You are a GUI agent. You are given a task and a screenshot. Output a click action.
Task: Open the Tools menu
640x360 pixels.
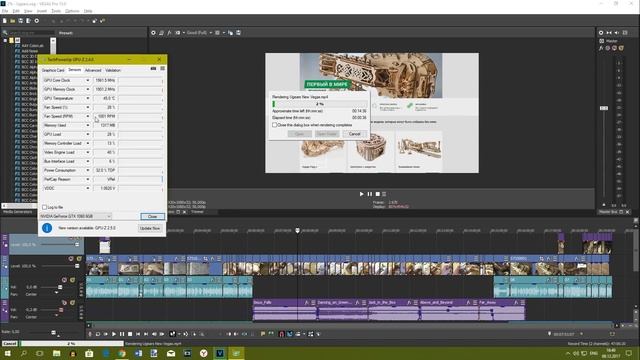[x=56, y=11]
